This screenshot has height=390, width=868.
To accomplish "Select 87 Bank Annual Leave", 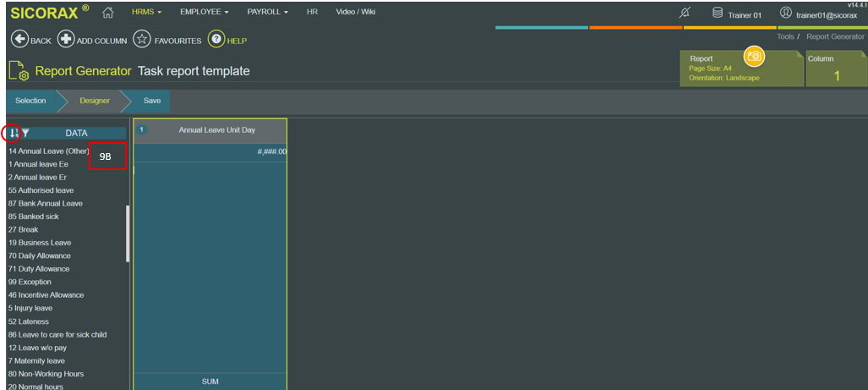I will point(46,203).
